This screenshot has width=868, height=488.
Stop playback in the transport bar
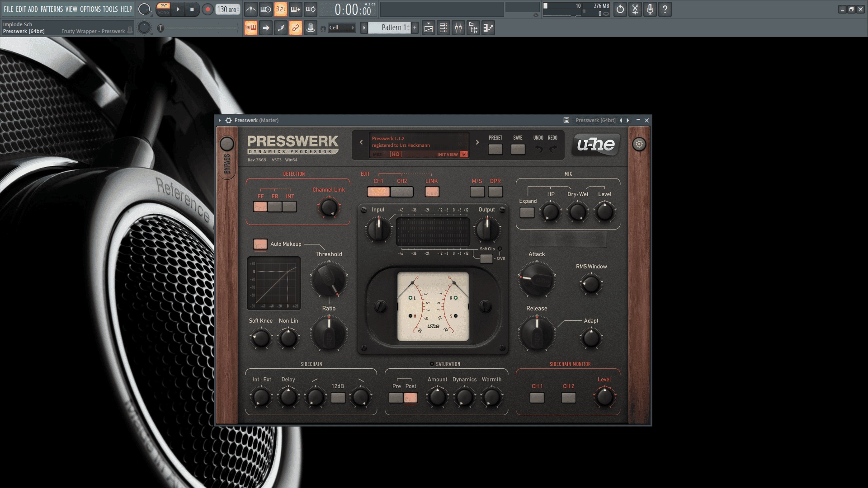tap(192, 9)
